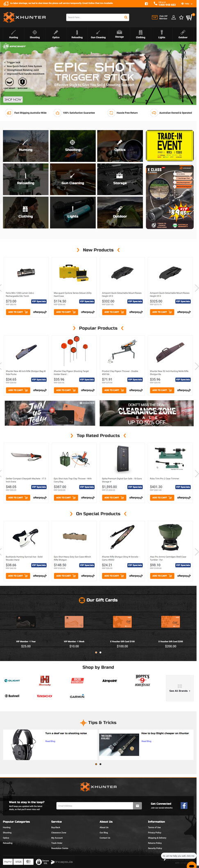The image size is (199, 868).
Task: Expand the Help dropdown in top bar
Action: point(188,3)
